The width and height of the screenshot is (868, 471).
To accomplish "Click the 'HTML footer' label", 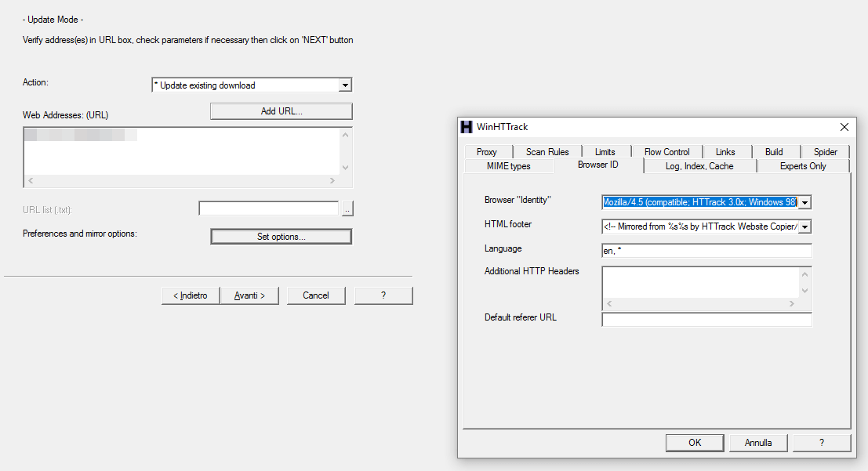I will click(507, 224).
